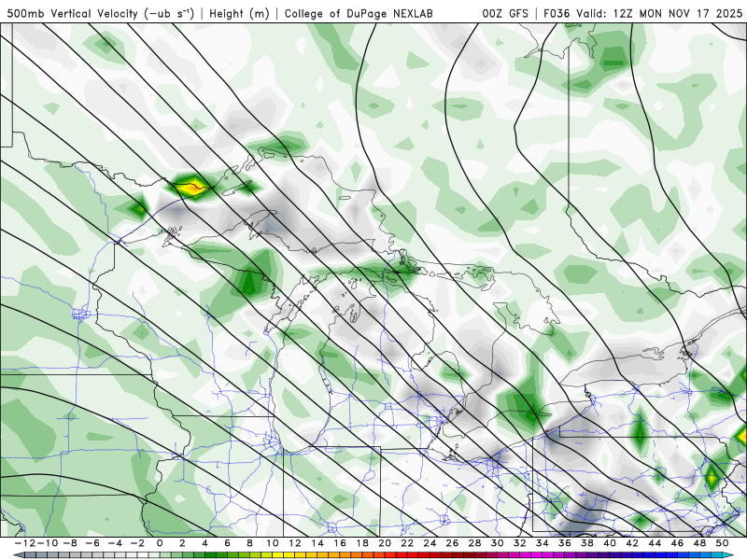Click the "12Z MON NOV 17 2025" valid time
This screenshot has width=747, height=560.
(x=678, y=13)
